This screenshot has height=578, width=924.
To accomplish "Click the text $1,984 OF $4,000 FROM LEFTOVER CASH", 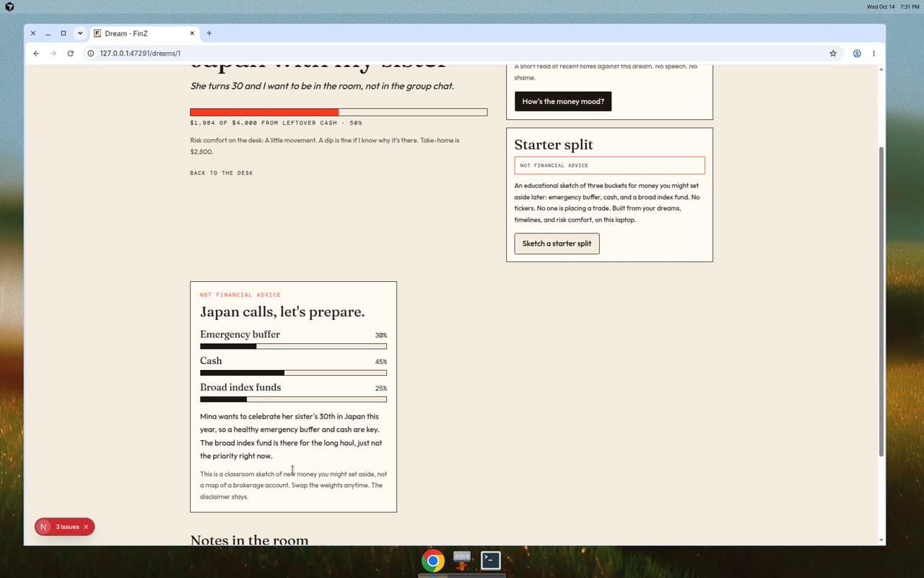I will [263, 123].
